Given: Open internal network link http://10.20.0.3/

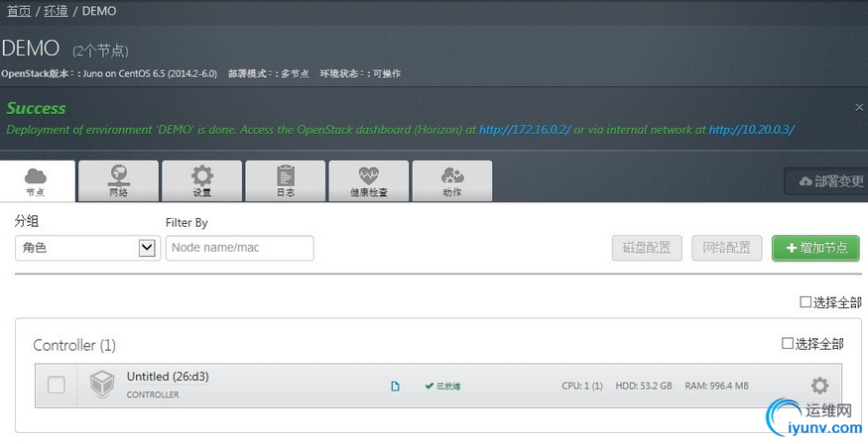Looking at the screenshot, I should [x=752, y=130].
